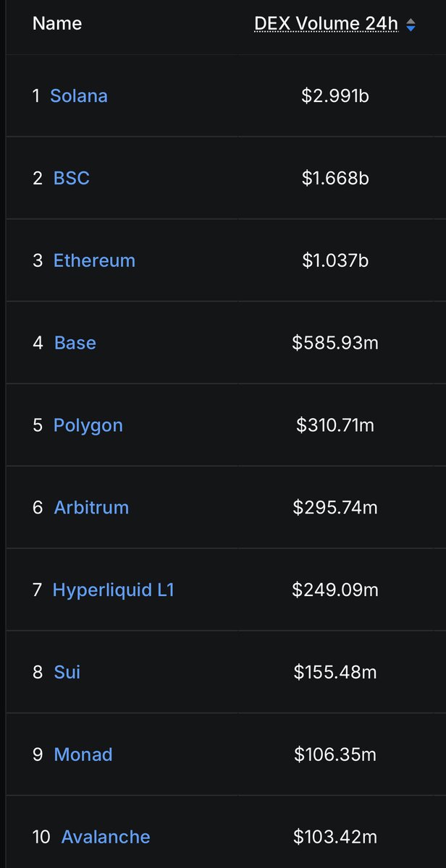
Task: Click the $249.09m Hyperliquid volume cell
Action: (335, 590)
